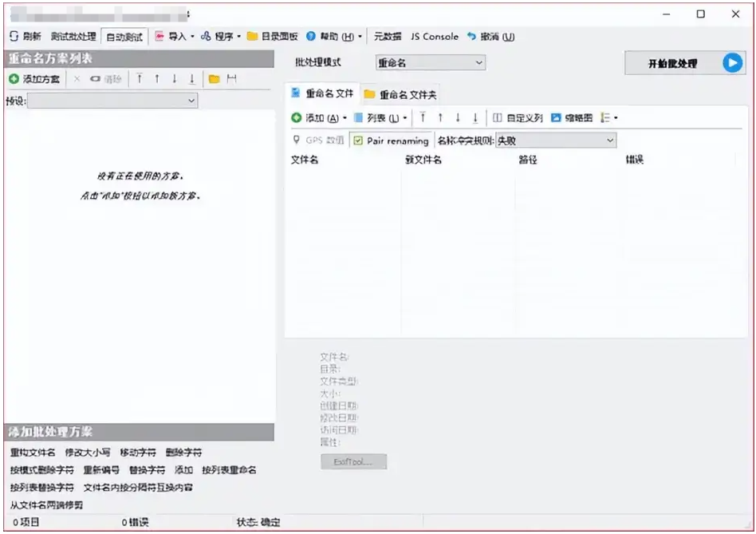The width and height of the screenshot is (756, 534).
Task: Add the 文件名内按分隔符互换内容 method
Action: pyautogui.click(x=138, y=487)
